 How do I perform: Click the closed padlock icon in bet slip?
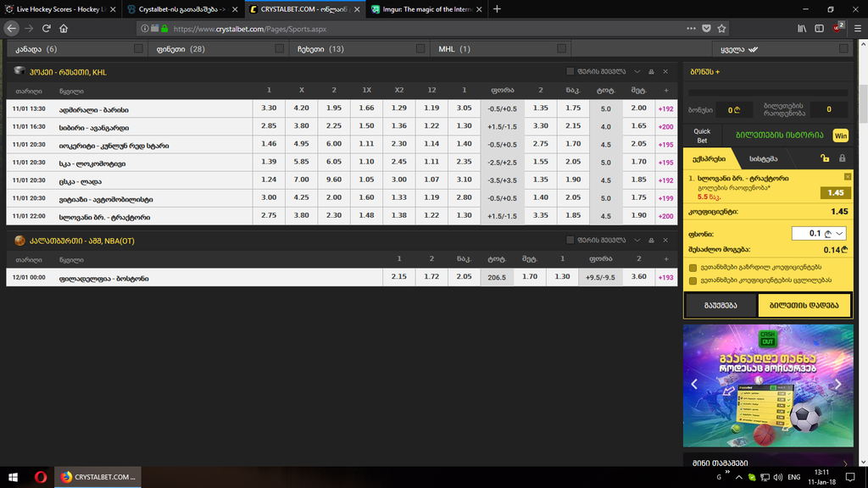[x=842, y=158]
